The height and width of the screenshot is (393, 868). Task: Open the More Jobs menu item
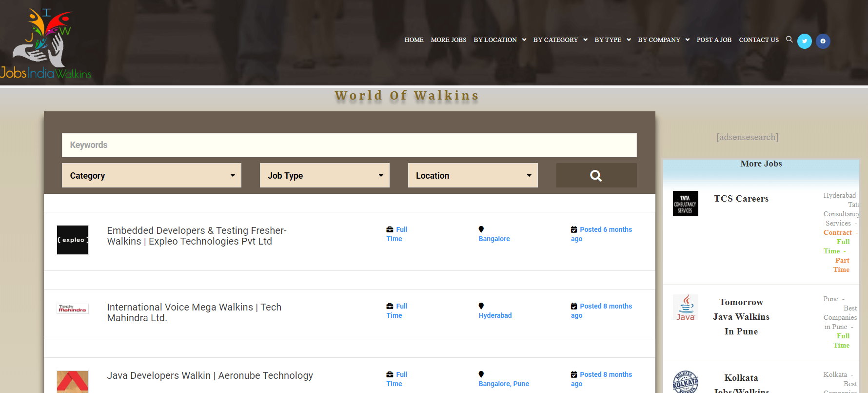point(449,40)
